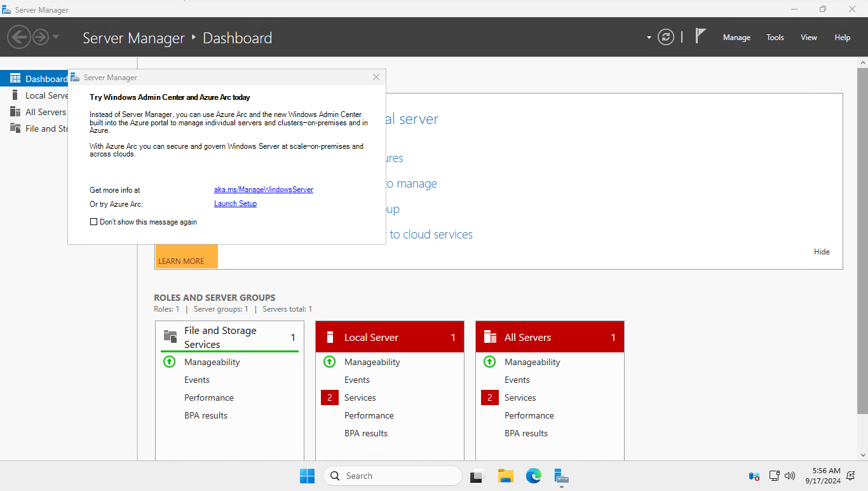Open Events in File and Storage Services tile
This screenshot has height=491, width=868.
197,380
